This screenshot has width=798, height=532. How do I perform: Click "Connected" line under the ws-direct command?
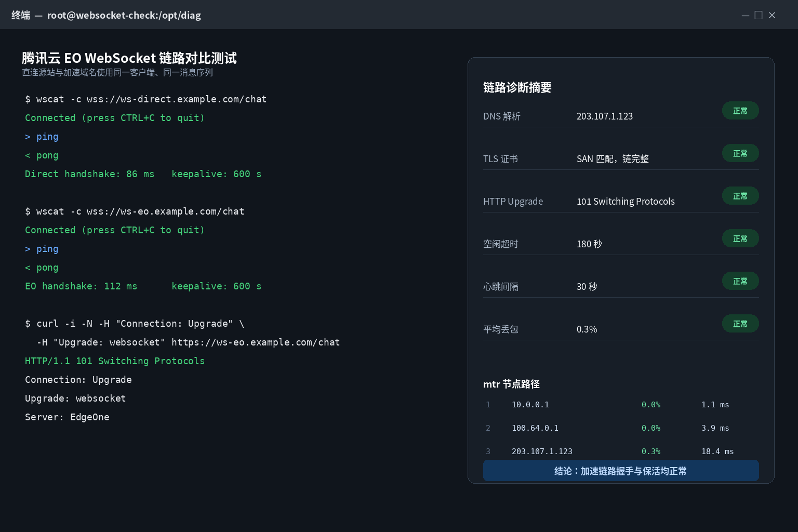(115, 118)
